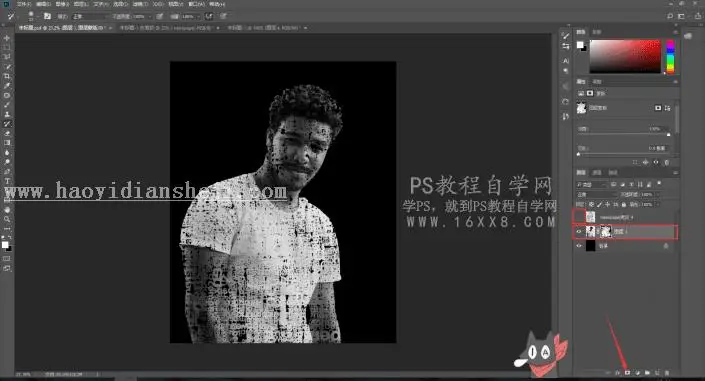Image resolution: width=705 pixels, height=381 pixels.
Task: Switch to the Paths tab
Action: 612,172
